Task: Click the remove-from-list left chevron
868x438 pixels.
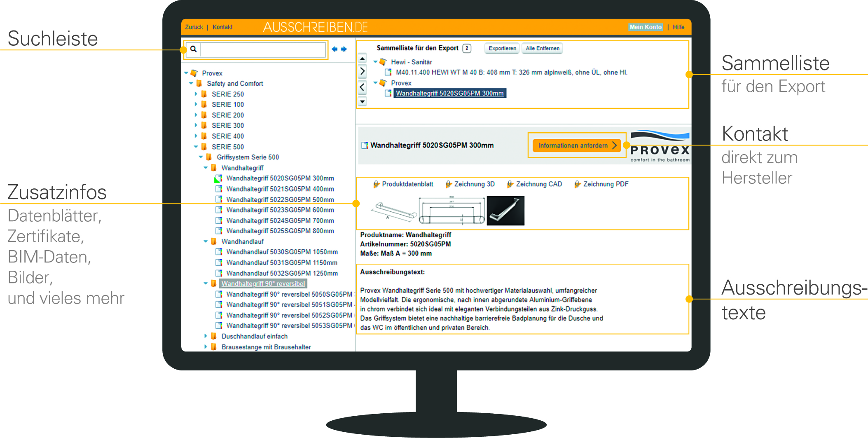Action: click(362, 87)
